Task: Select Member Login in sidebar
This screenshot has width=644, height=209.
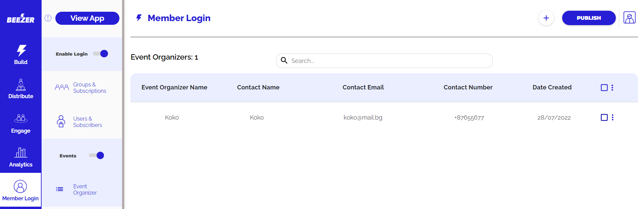Action: click(20, 191)
